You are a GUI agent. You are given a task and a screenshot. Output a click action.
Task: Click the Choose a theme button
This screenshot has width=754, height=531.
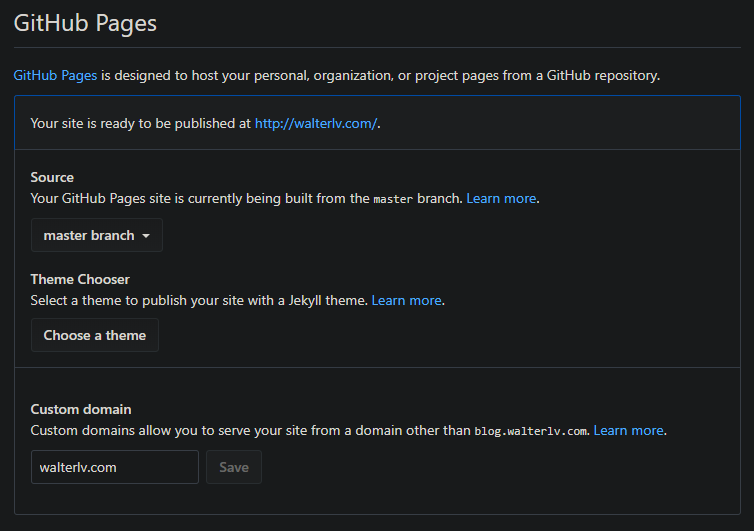point(95,335)
